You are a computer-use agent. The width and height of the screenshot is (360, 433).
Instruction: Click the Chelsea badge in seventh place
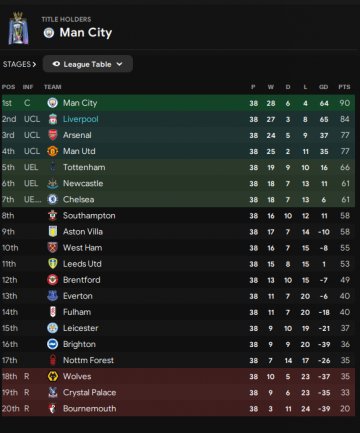pyautogui.click(x=52, y=199)
